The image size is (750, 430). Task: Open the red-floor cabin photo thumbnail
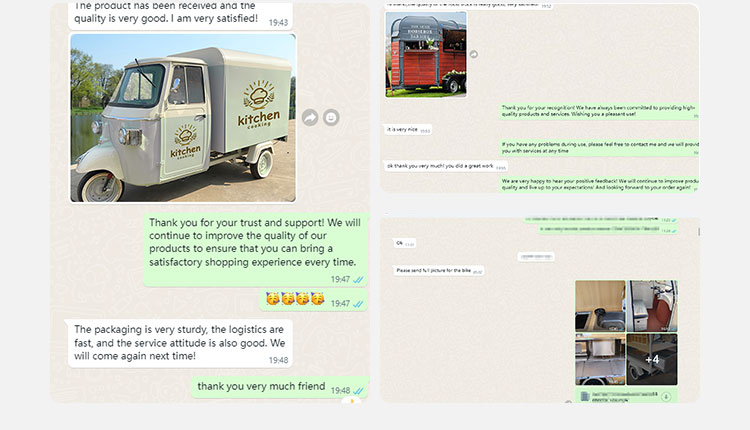coord(652,306)
